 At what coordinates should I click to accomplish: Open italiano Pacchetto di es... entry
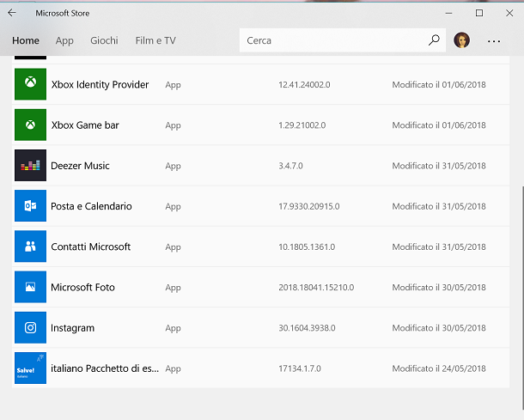click(x=105, y=368)
